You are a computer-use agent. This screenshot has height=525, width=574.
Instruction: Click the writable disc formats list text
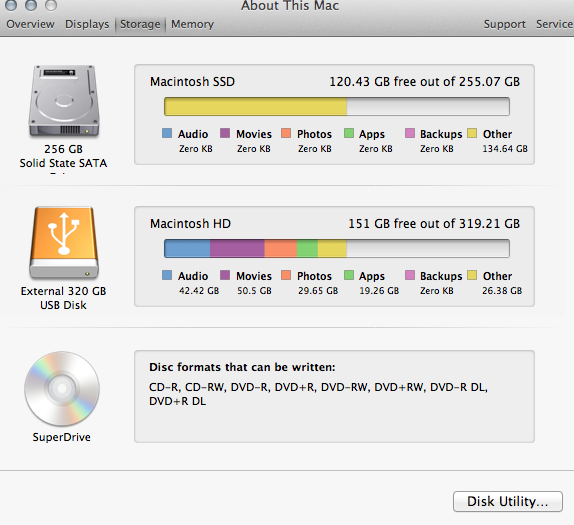[318, 394]
